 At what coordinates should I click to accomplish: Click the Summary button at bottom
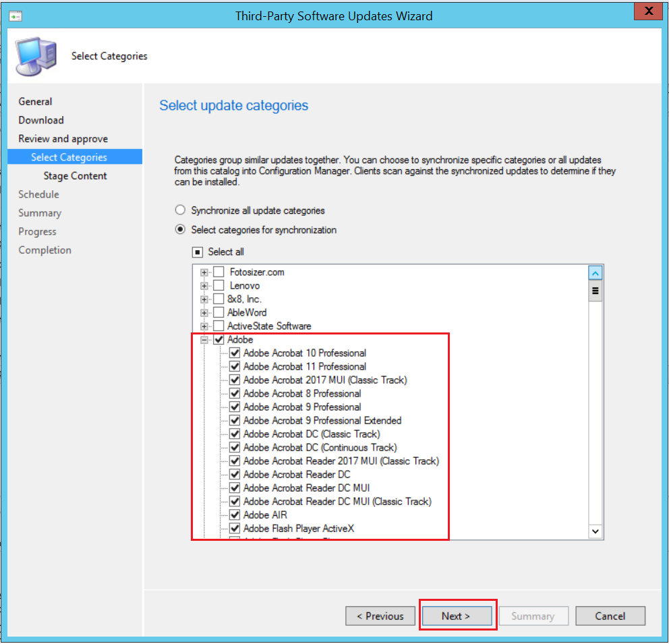(533, 616)
